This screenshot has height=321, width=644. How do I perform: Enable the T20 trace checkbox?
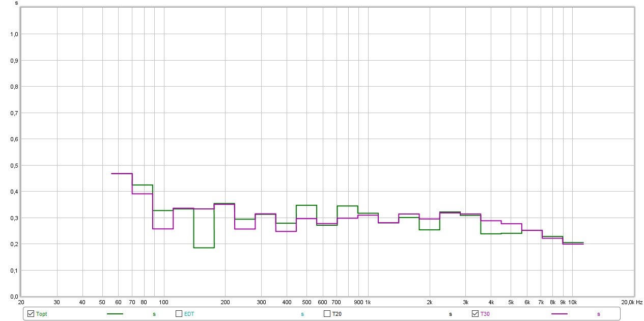[x=327, y=314]
